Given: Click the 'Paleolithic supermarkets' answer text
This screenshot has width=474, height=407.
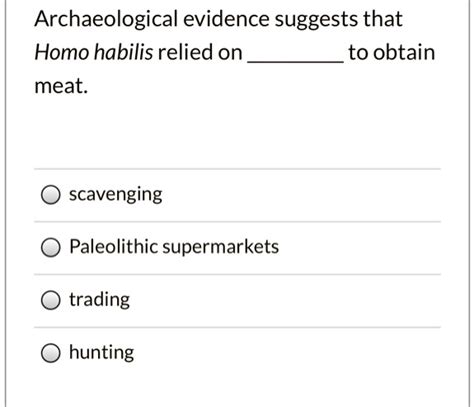Looking at the screenshot, I should coord(174,247).
